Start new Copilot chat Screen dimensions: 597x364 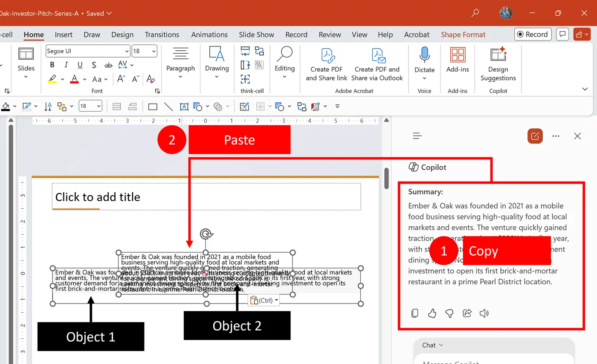(x=535, y=136)
